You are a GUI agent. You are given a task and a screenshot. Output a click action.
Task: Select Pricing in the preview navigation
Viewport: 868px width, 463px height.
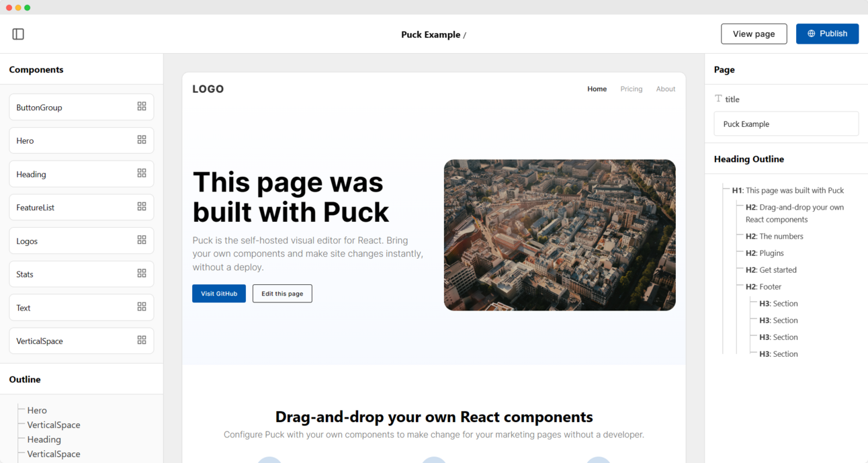coord(632,89)
